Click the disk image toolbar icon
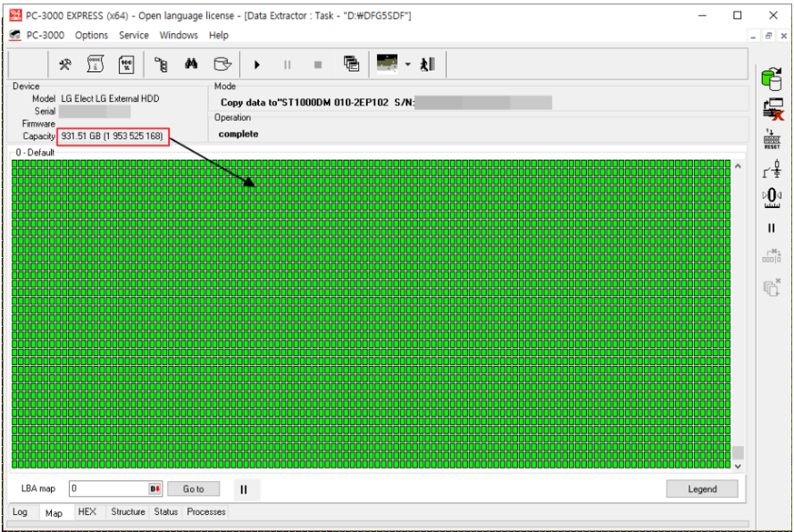The image size is (794, 532). [222, 64]
